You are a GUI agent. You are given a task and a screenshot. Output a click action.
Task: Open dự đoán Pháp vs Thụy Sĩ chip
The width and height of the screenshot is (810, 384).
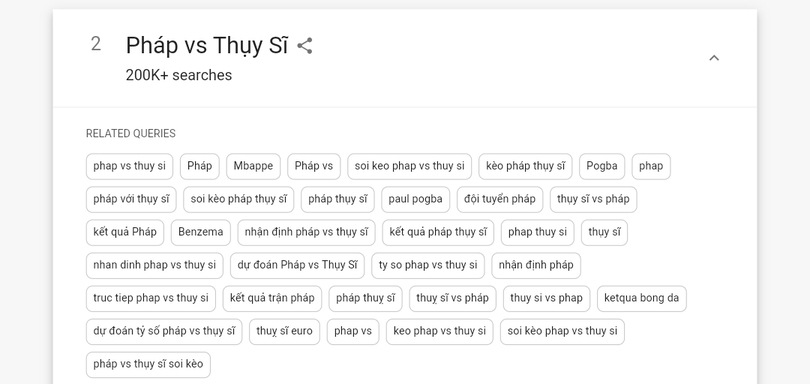pos(297,266)
